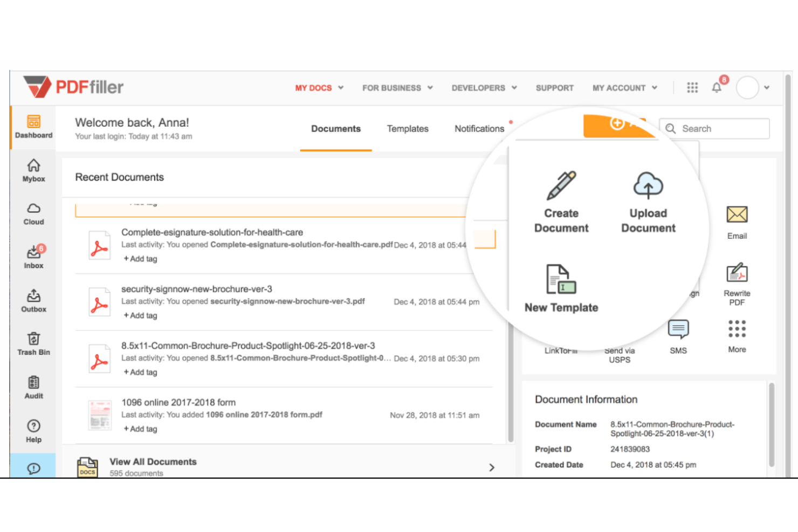798x532 pixels.
Task: Open the Trash Bin
Action: 33,344
